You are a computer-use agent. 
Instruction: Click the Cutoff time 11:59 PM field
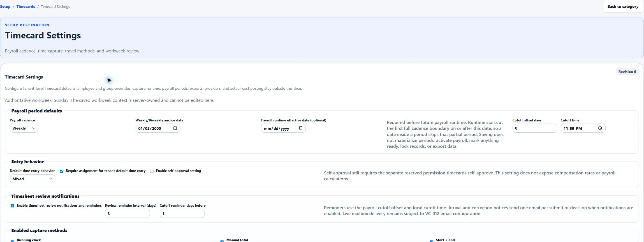583,128
